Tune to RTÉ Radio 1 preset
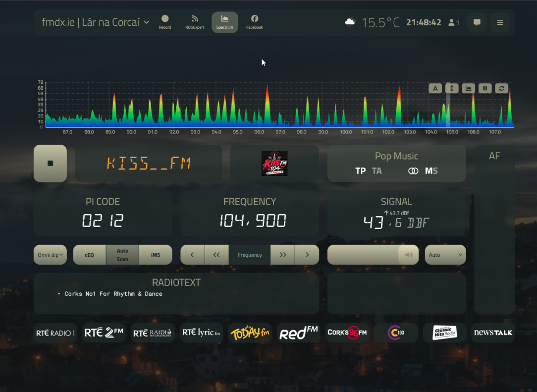This screenshot has height=392, width=537. (x=55, y=333)
